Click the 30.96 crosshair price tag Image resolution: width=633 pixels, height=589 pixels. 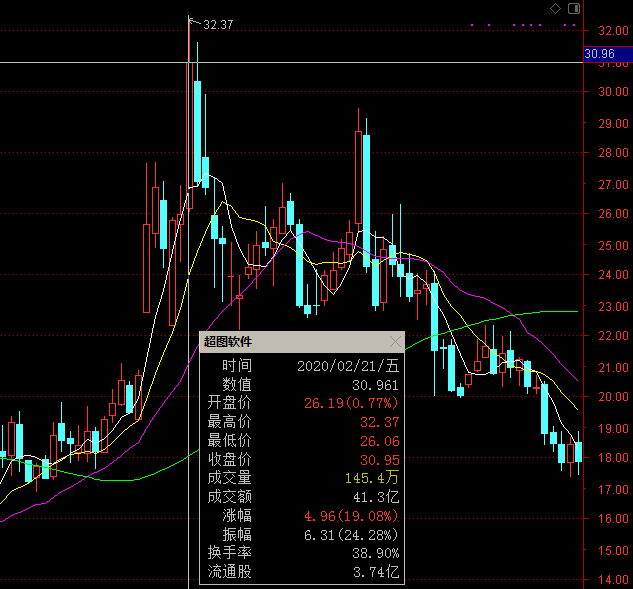(608, 54)
